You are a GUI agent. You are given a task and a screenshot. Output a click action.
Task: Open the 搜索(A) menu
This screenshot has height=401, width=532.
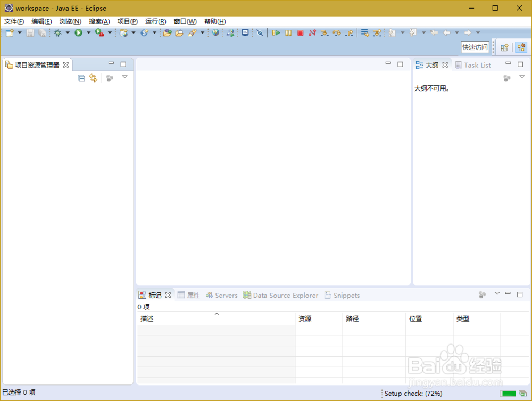tap(99, 22)
